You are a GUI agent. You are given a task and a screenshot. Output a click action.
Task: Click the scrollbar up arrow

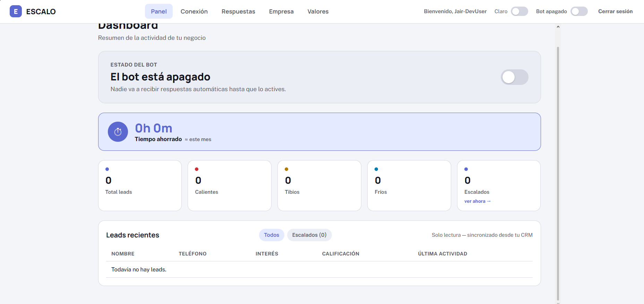coord(558,27)
